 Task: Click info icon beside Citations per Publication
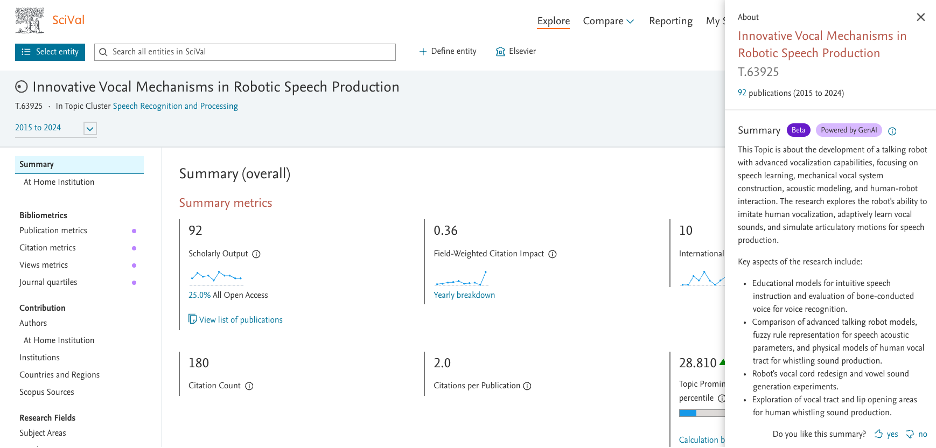(527, 386)
